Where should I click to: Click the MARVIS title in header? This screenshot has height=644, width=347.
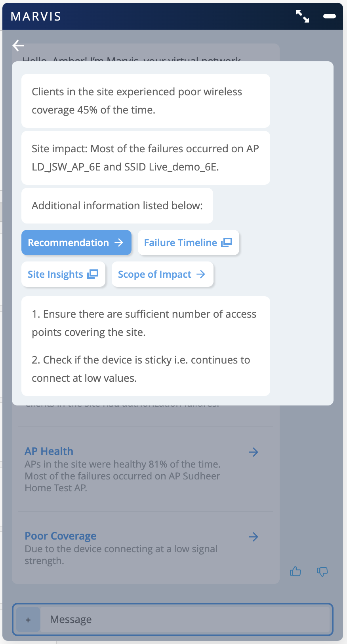pyautogui.click(x=36, y=17)
